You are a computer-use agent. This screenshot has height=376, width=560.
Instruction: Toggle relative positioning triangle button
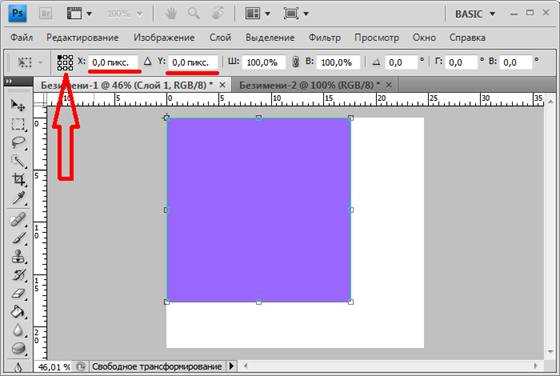click(x=148, y=62)
